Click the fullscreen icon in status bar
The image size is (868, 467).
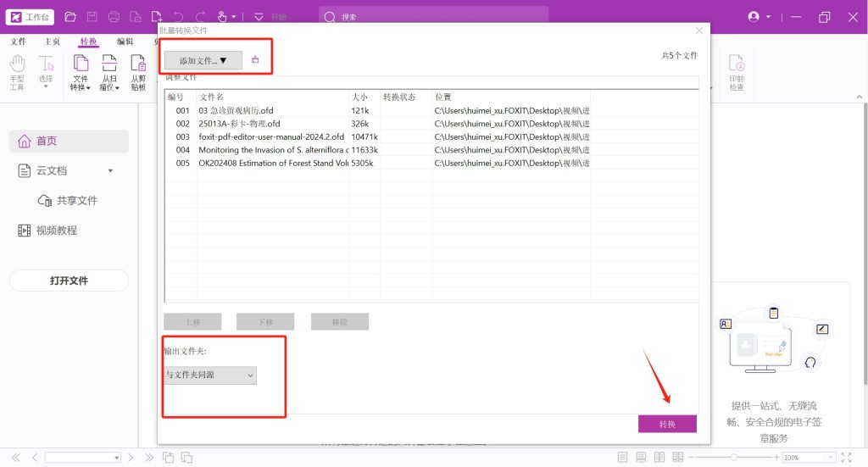click(847, 458)
